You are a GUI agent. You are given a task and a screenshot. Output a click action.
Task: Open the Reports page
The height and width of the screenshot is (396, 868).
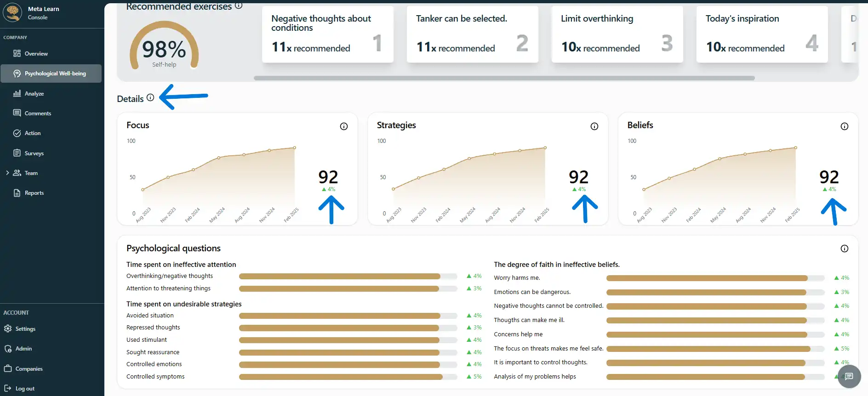coord(34,193)
